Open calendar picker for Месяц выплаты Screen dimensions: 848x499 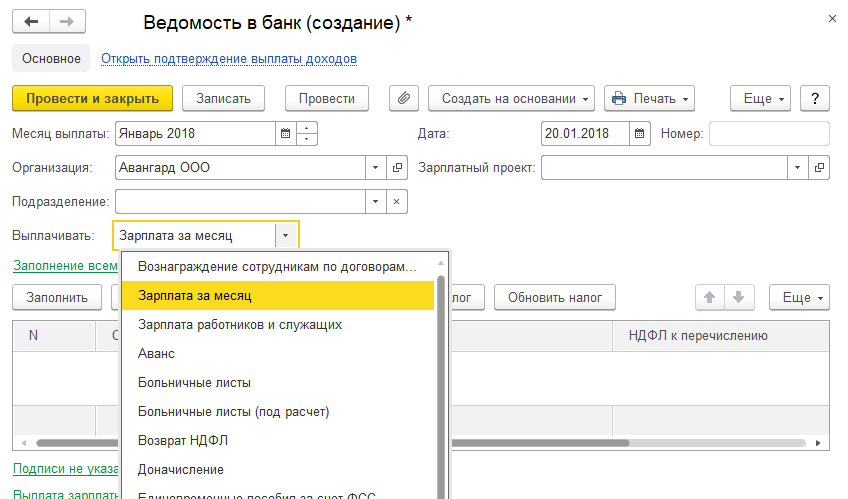coord(285,133)
